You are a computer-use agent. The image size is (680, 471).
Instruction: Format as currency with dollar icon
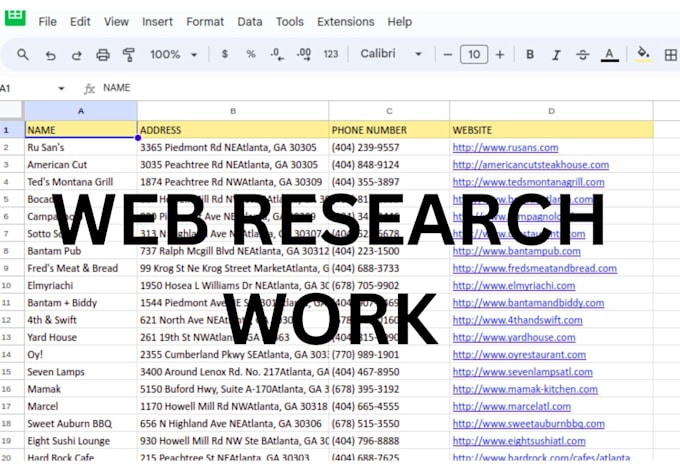coord(225,54)
